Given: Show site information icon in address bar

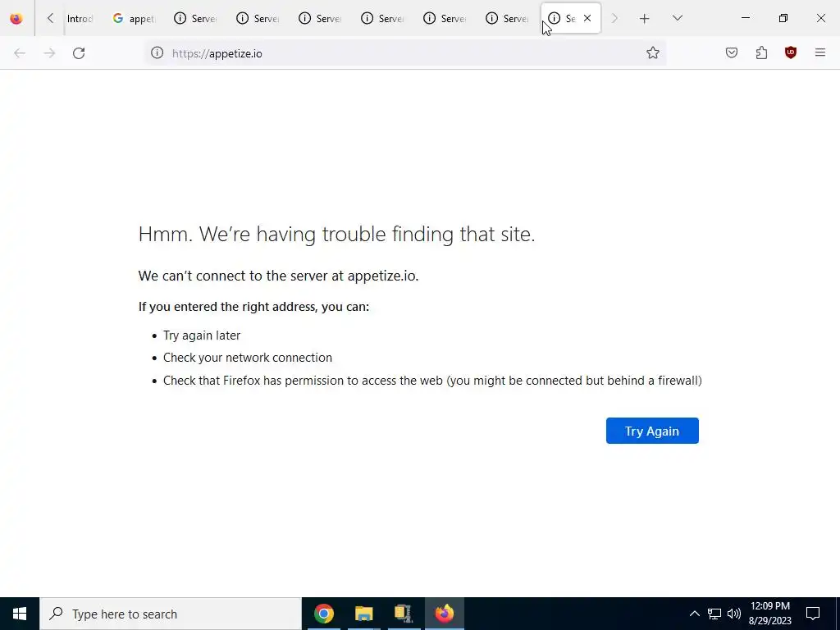Looking at the screenshot, I should pos(157,52).
